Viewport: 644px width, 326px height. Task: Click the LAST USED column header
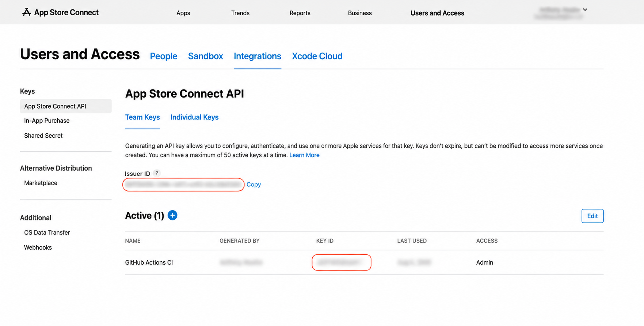(x=412, y=241)
